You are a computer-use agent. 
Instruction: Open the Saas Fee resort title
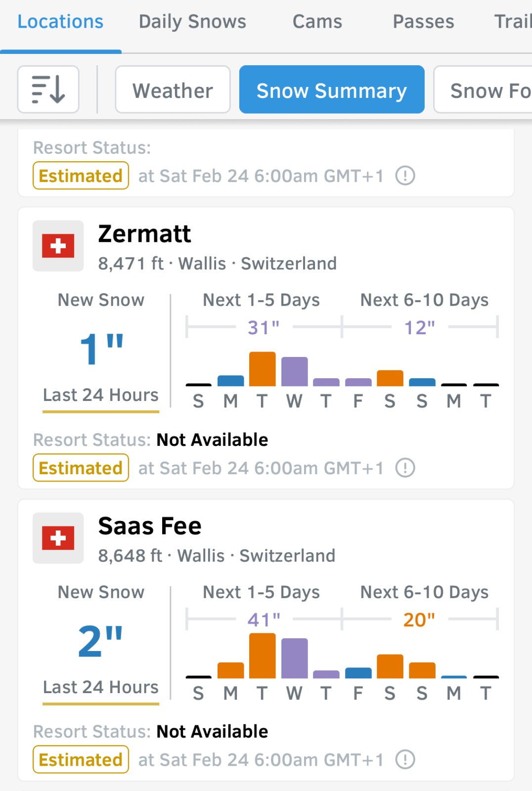point(150,526)
